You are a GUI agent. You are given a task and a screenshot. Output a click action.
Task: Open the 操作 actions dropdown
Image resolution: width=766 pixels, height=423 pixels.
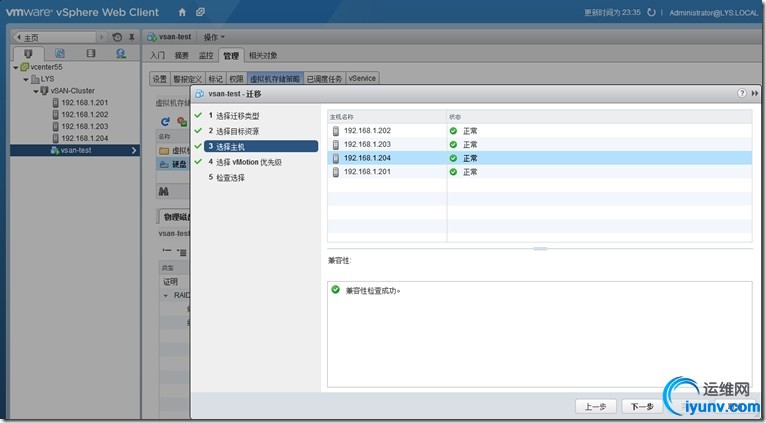tap(214, 37)
